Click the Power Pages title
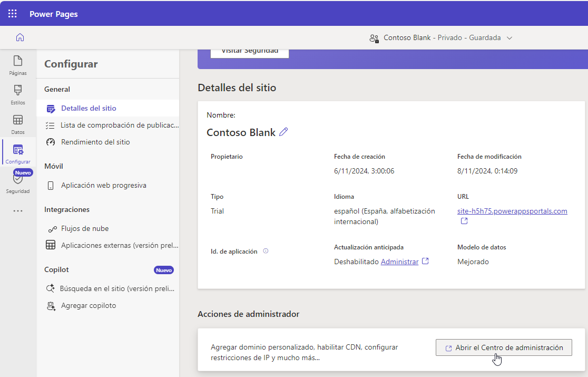 point(54,14)
